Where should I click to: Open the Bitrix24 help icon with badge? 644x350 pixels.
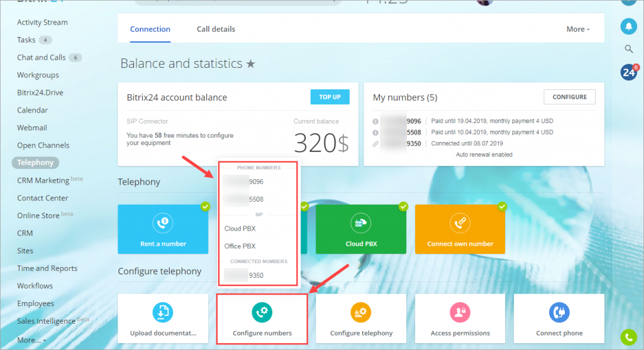coord(629,72)
